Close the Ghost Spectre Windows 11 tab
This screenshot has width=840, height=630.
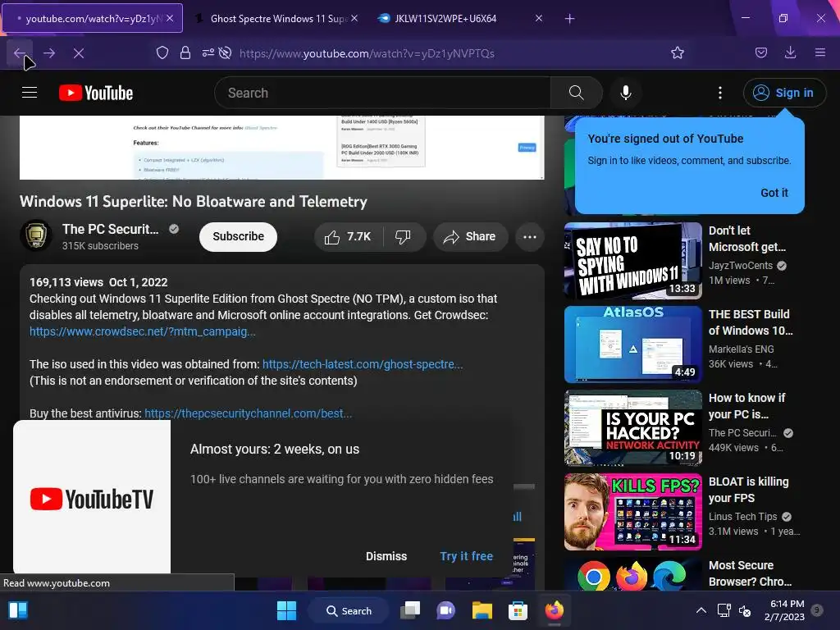[x=354, y=18]
